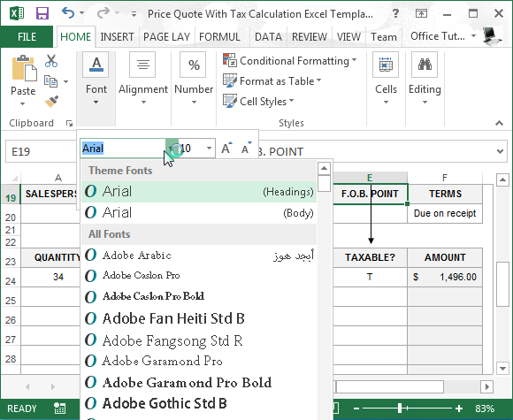
Task: Click the worksheet scroll down arrow
Action: point(502,368)
